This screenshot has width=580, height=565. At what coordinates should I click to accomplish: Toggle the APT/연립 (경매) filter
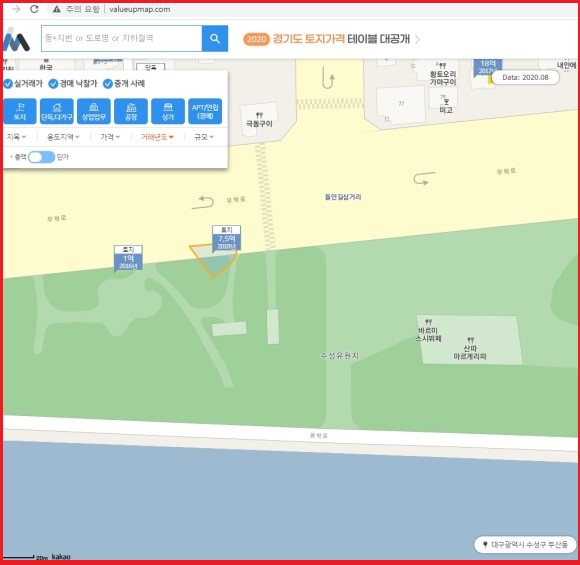click(x=205, y=111)
